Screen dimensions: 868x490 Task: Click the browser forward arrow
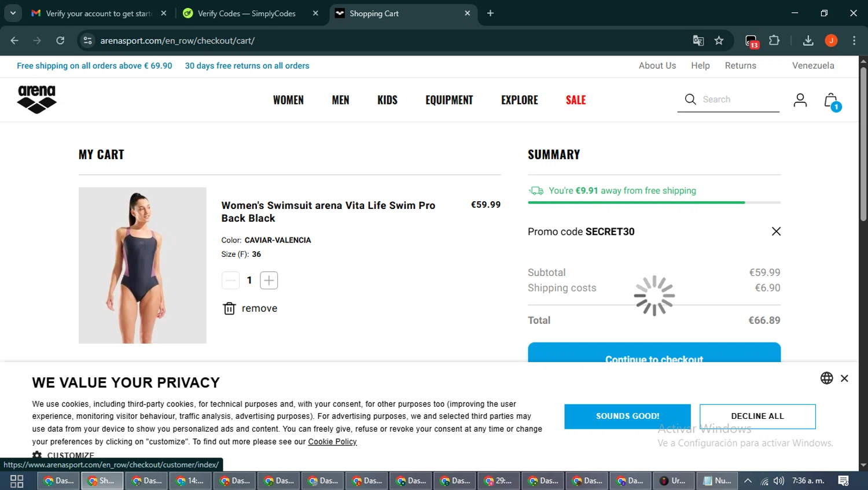coord(37,40)
